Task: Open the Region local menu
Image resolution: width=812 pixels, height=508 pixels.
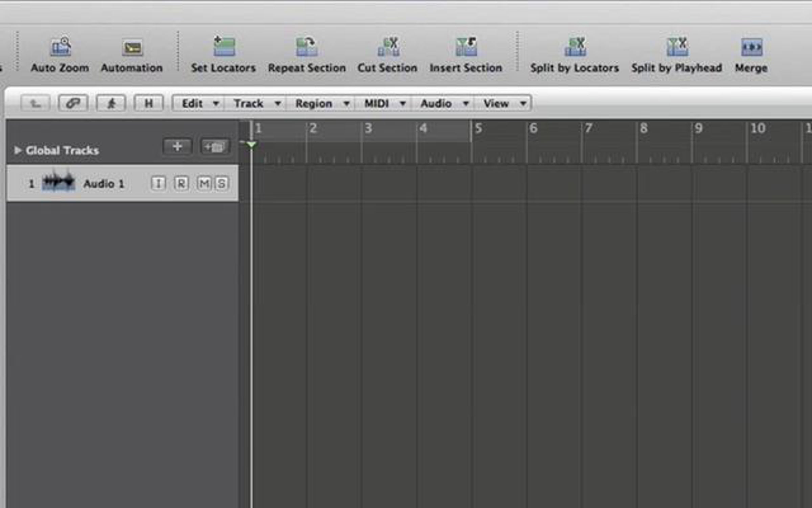Action: [x=320, y=103]
